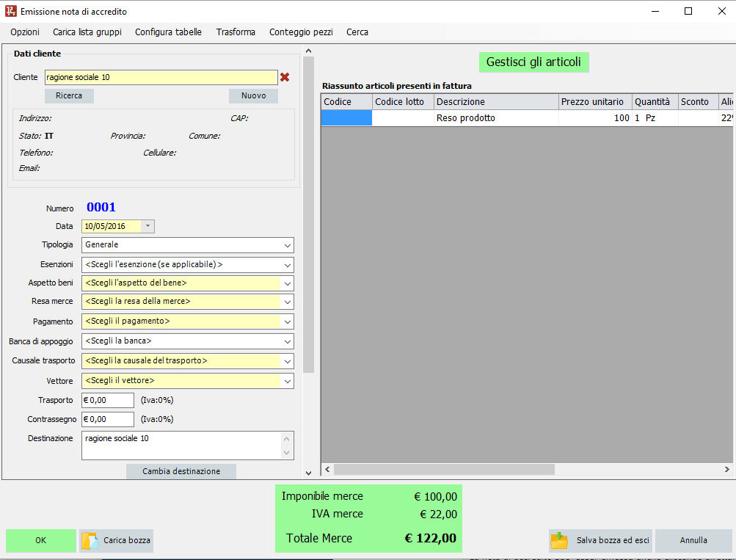
Task: Select the Reso prodotto row description cell
Action: [496, 118]
